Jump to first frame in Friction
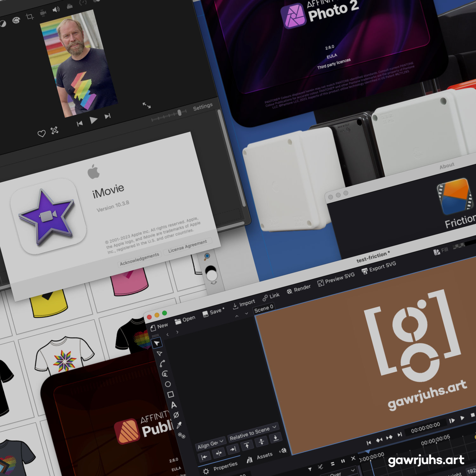Screen dimensions: 476x476 point(368,443)
